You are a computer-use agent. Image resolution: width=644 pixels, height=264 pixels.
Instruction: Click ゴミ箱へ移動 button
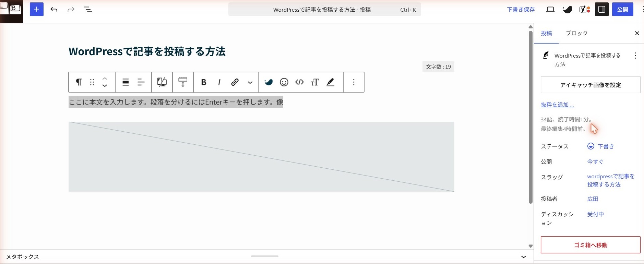[x=591, y=245]
